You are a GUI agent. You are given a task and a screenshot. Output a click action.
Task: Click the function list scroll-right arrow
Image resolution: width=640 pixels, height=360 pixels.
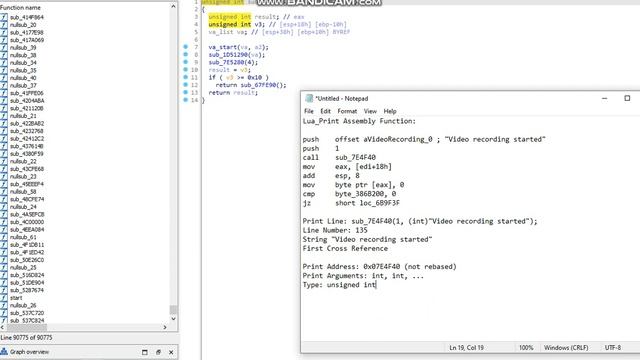(x=165, y=327)
